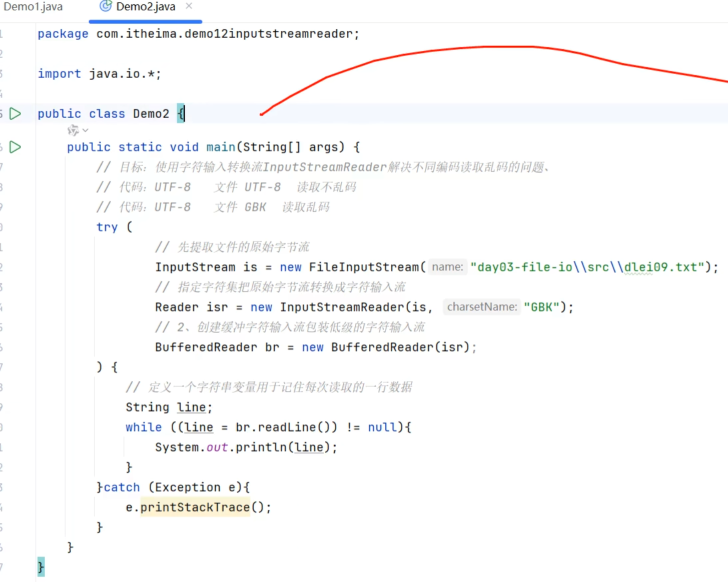Click the "GBK" string literal

(x=541, y=307)
